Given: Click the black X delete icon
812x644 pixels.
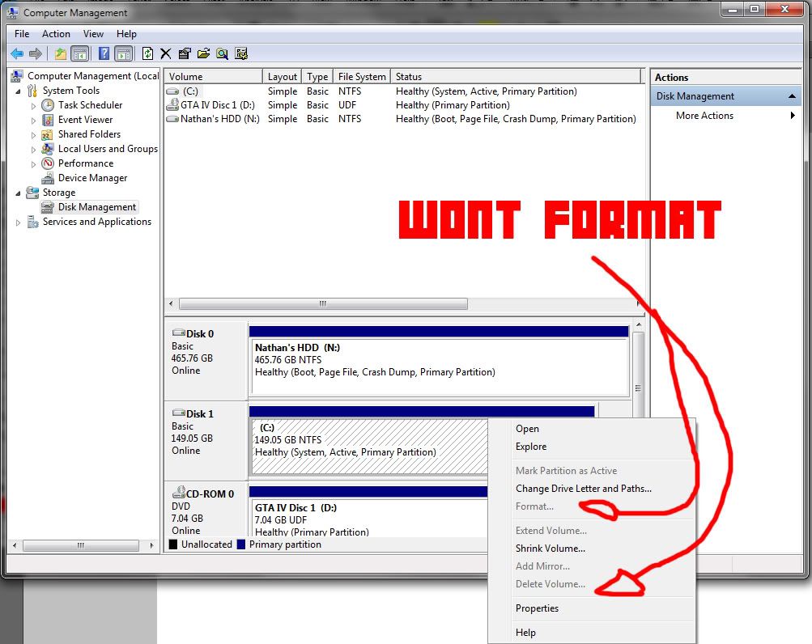Looking at the screenshot, I should pos(166,53).
